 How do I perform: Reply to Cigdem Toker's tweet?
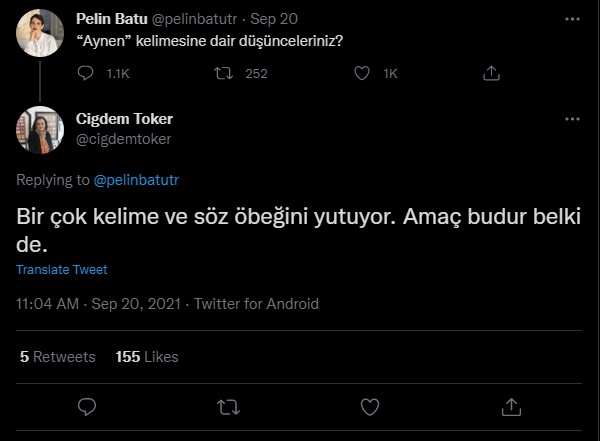87,406
